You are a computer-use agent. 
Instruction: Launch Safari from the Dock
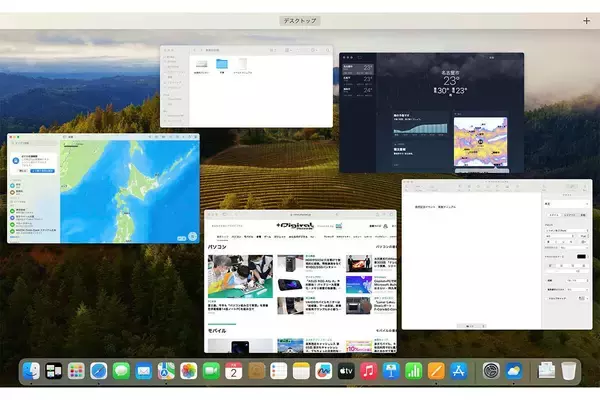(99, 371)
